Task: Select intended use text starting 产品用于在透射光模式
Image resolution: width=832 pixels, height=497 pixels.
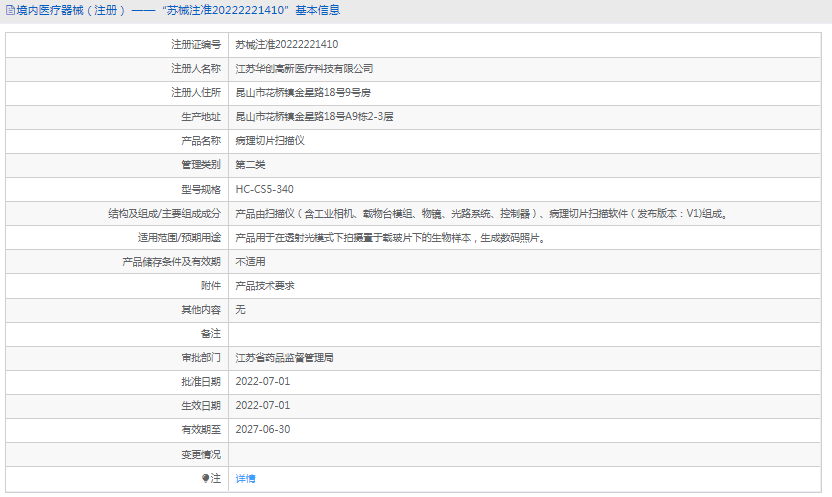Action: 390,238
